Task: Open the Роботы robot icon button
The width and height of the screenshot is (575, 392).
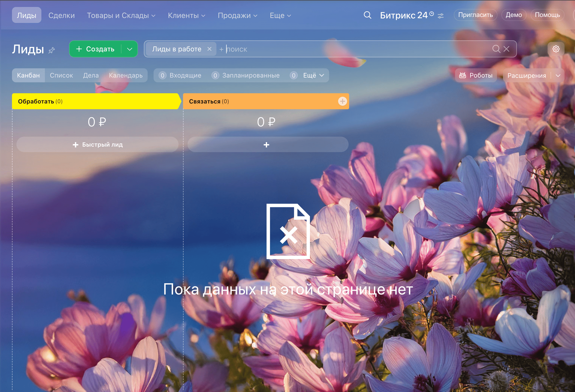Action: click(476, 75)
